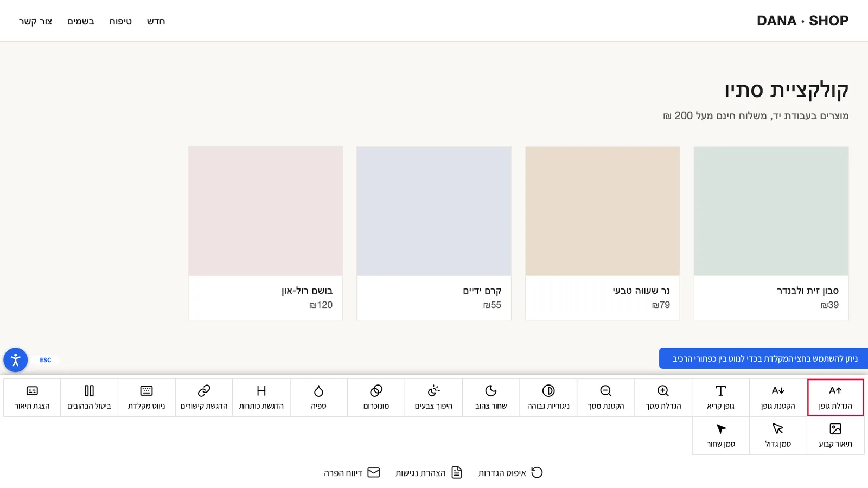Click the ₪79 price text
The width and height of the screenshot is (868, 488).
click(661, 305)
